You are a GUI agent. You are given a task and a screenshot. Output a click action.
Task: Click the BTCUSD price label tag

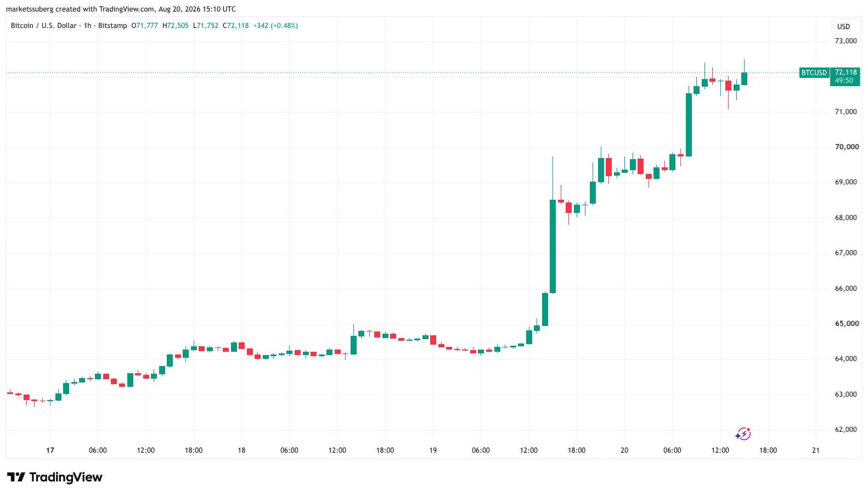click(x=814, y=73)
